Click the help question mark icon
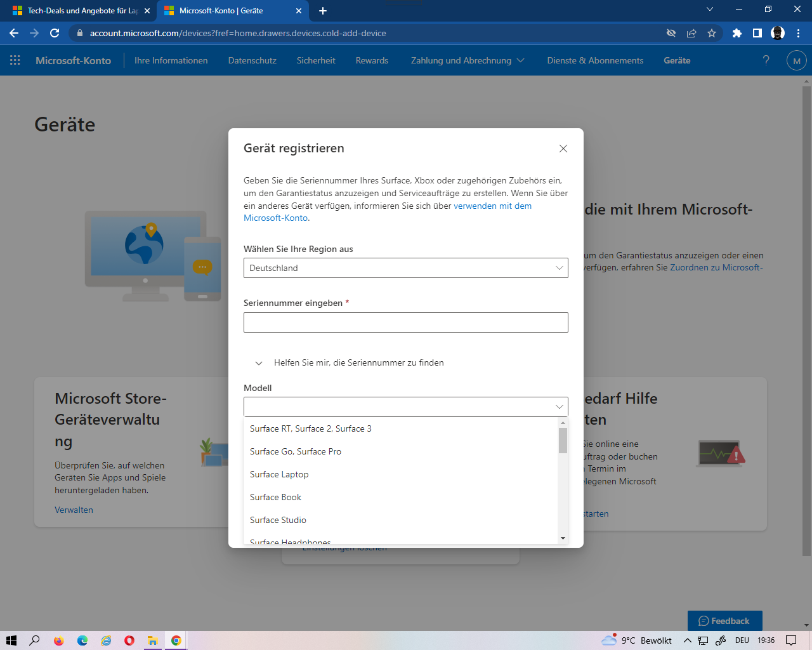The height and width of the screenshot is (650, 812). [766, 60]
